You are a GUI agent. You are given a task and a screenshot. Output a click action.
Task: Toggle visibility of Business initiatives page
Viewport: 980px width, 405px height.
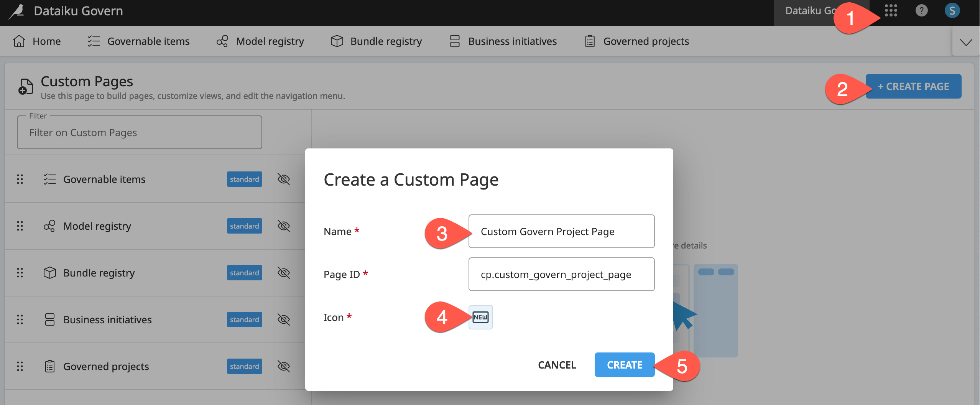[284, 319]
